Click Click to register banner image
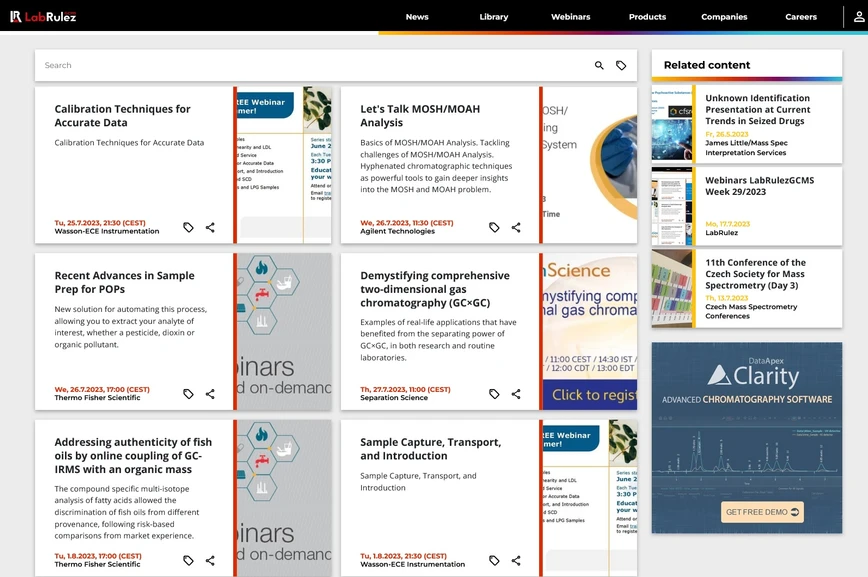Image resolution: width=868 pixels, height=577 pixels. (590, 332)
